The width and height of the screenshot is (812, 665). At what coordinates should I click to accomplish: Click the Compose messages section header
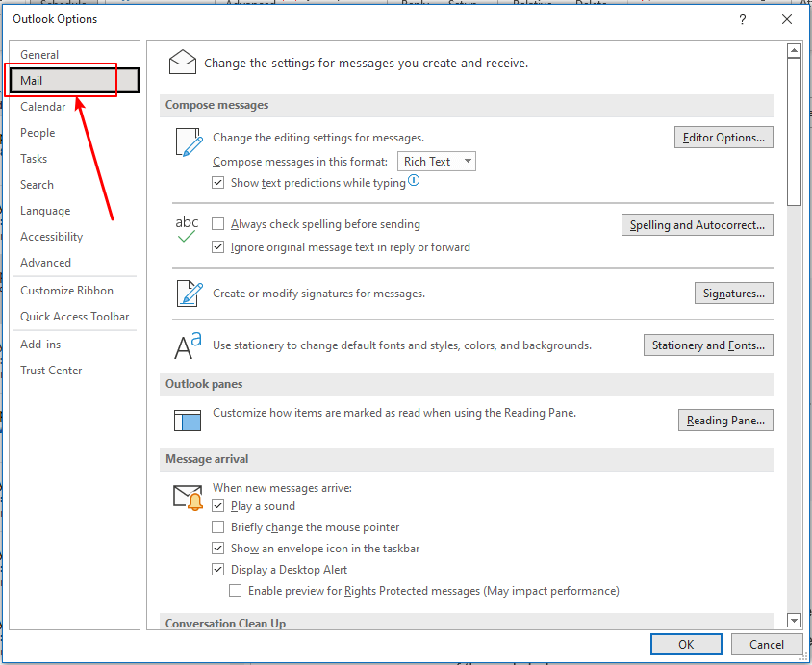click(466, 105)
